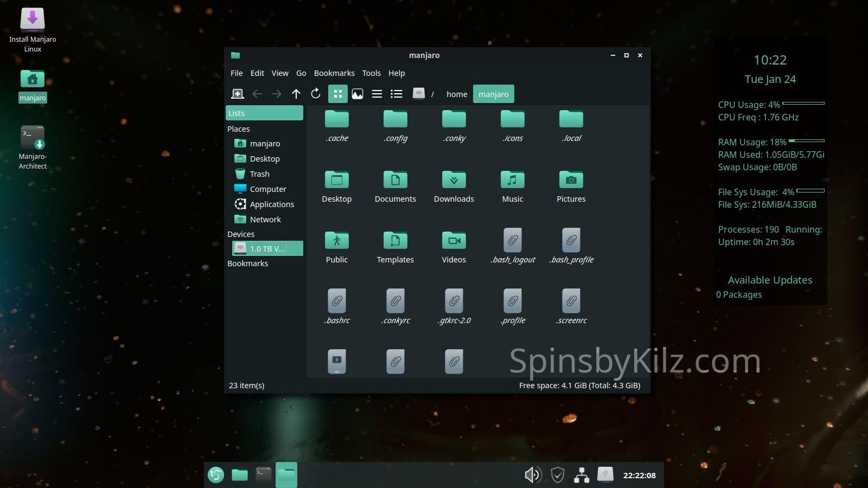The height and width of the screenshot is (488, 868).
Task: Click the home path button
Action: [457, 94]
